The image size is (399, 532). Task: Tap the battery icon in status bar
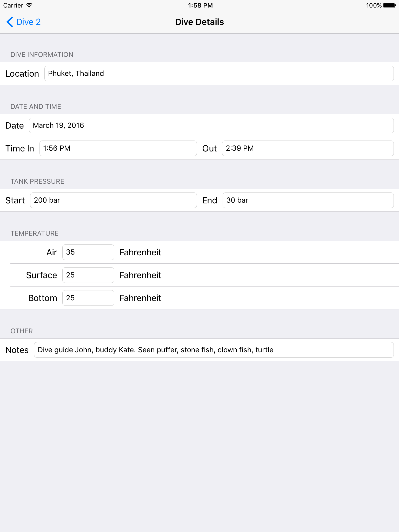pyautogui.click(x=389, y=5)
